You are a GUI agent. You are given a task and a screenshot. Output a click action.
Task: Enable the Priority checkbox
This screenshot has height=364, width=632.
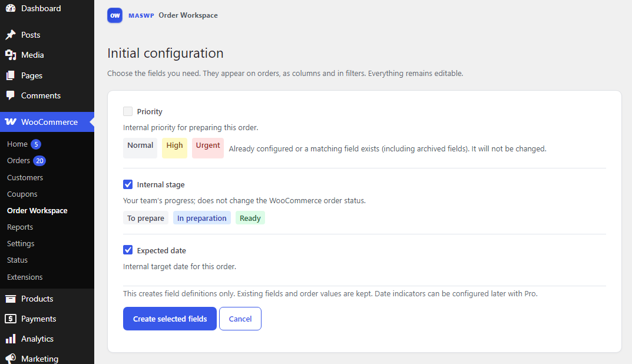pos(128,111)
